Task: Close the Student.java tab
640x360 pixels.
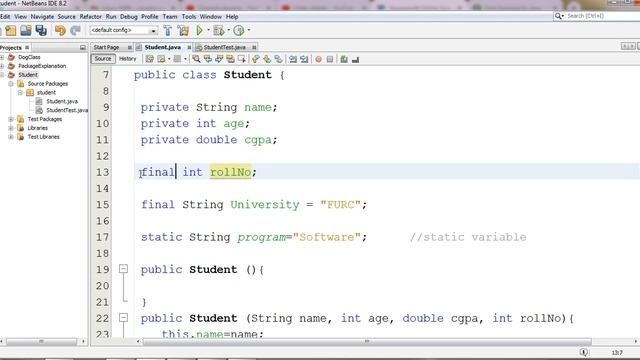Action: pyautogui.click(x=189, y=47)
